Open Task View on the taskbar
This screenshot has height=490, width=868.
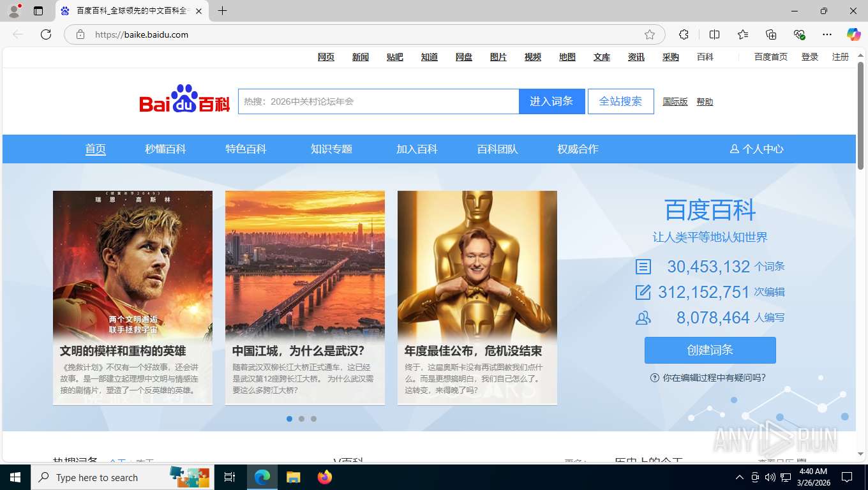(x=230, y=477)
